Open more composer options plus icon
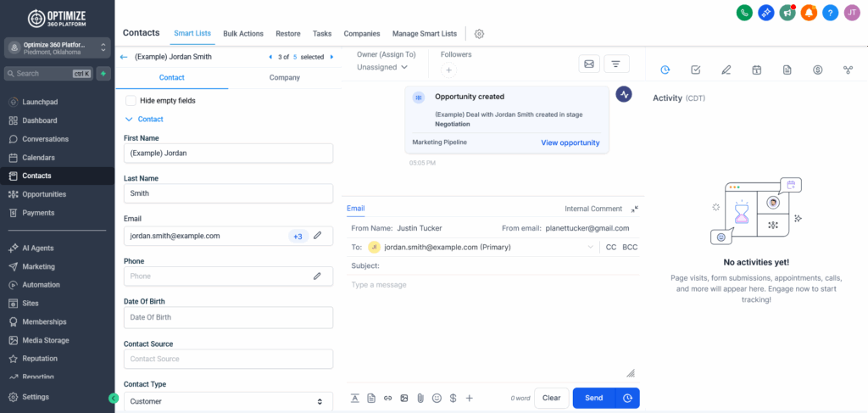The height and width of the screenshot is (413, 868). coord(470,398)
